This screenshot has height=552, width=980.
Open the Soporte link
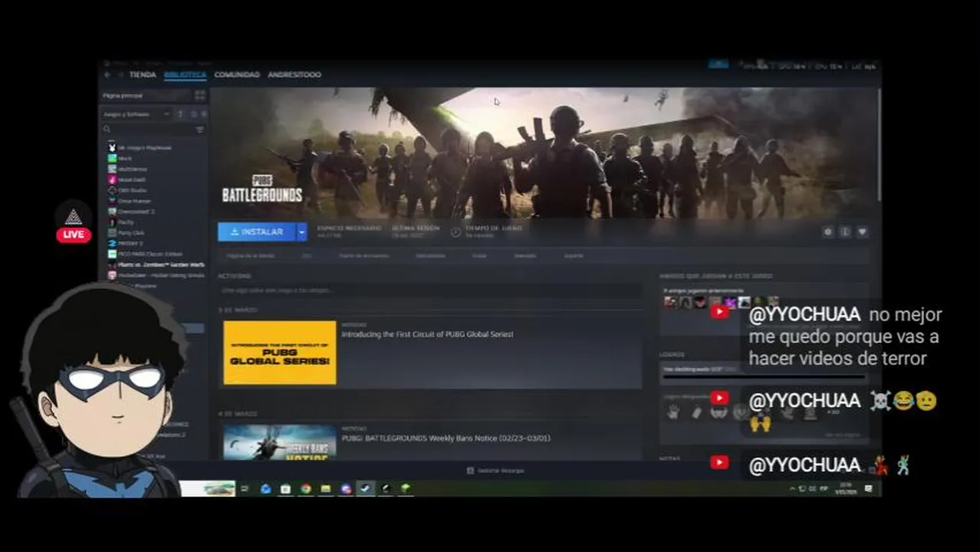coord(574,255)
